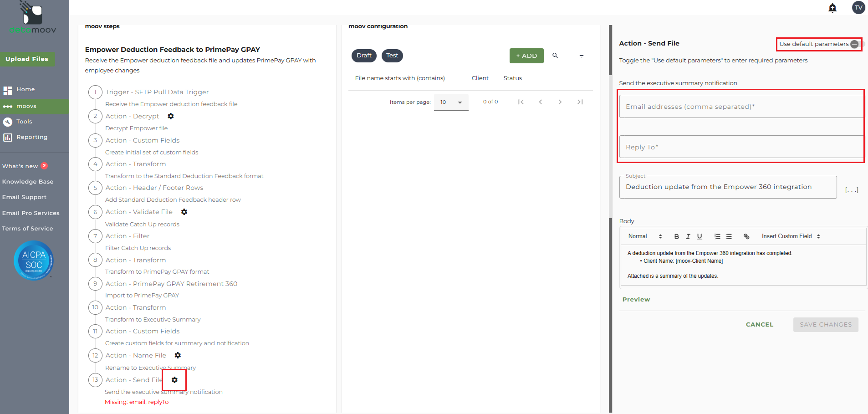Click into the Body text editor area
868x414 pixels.
click(x=743, y=265)
